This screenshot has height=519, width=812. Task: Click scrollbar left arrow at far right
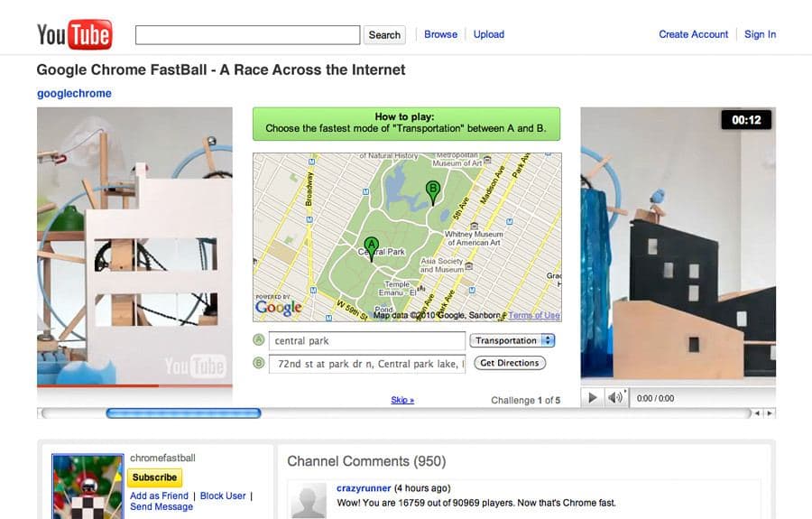(x=758, y=413)
